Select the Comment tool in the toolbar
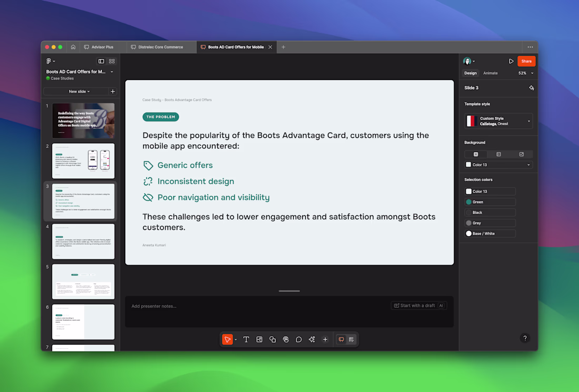 [299, 339]
